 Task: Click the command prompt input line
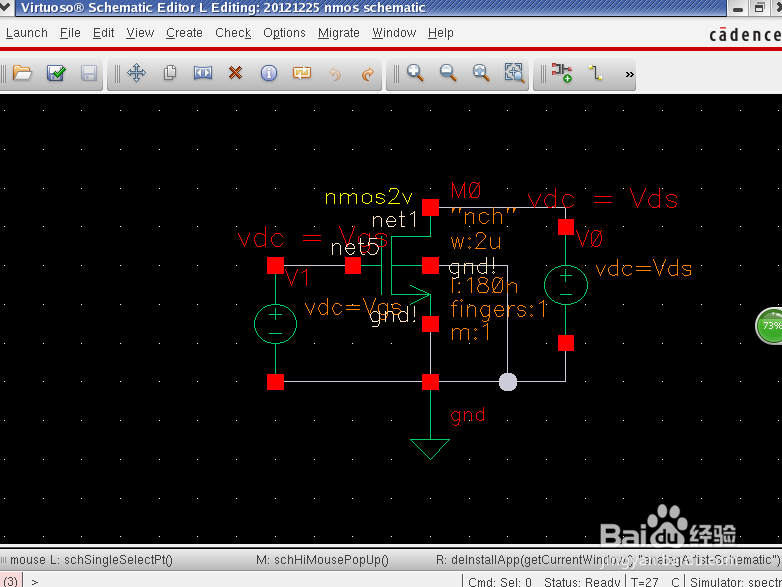(244, 582)
